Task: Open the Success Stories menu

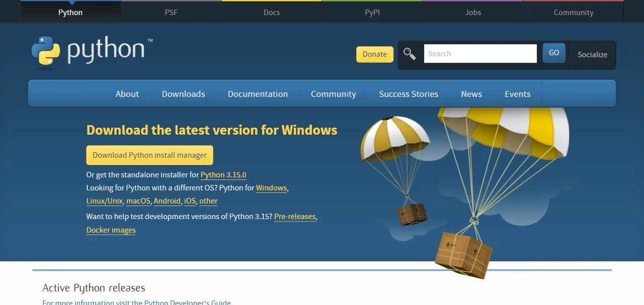Action: click(409, 94)
